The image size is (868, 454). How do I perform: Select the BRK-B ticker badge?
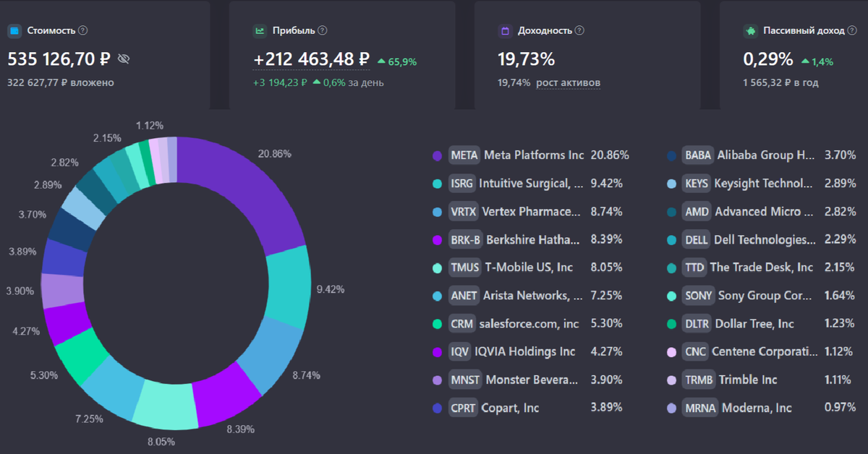point(465,239)
